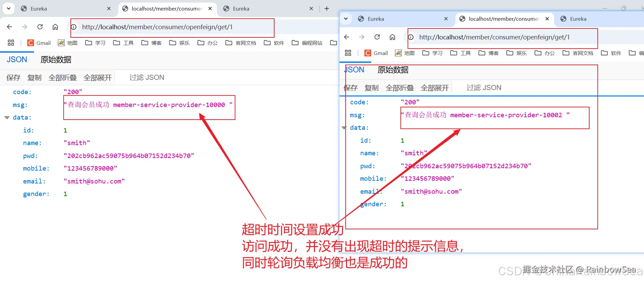Close localhost tab in left window

(x=210, y=8)
